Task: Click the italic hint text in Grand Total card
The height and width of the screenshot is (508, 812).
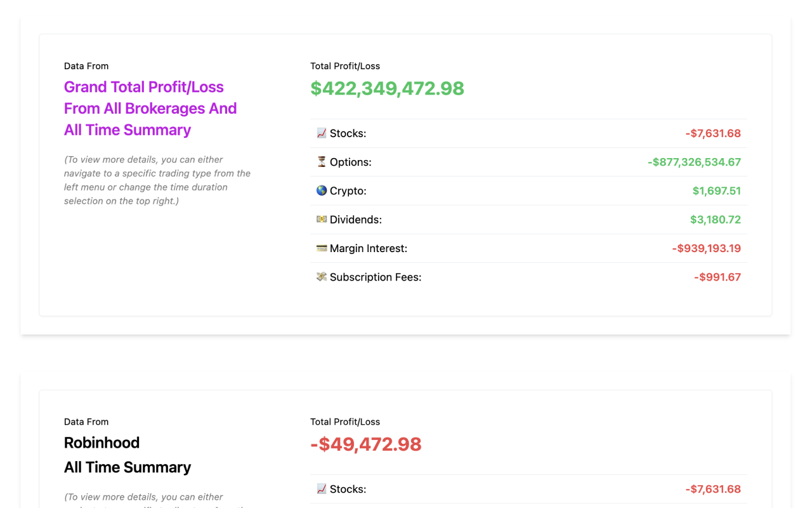Action: pyautogui.click(x=157, y=180)
